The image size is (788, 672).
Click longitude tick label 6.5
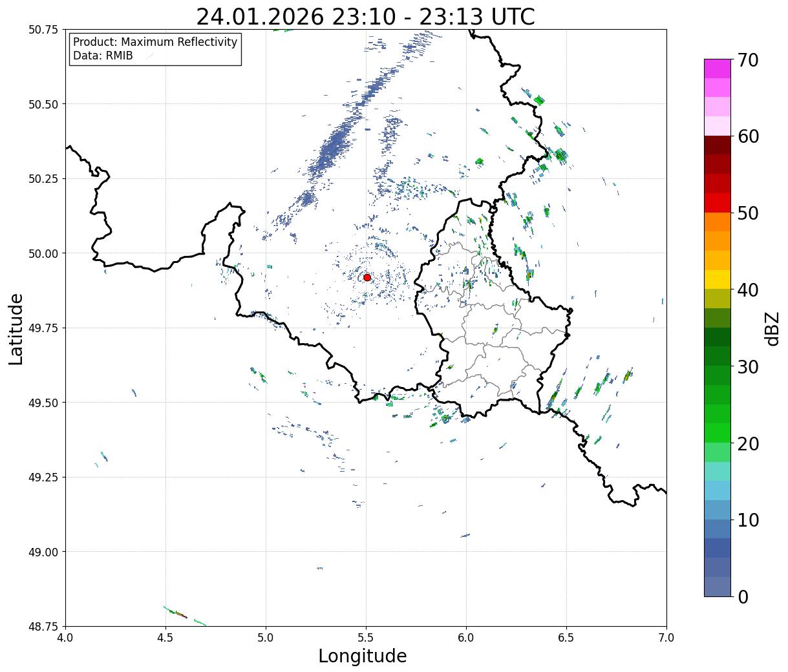[x=566, y=638]
